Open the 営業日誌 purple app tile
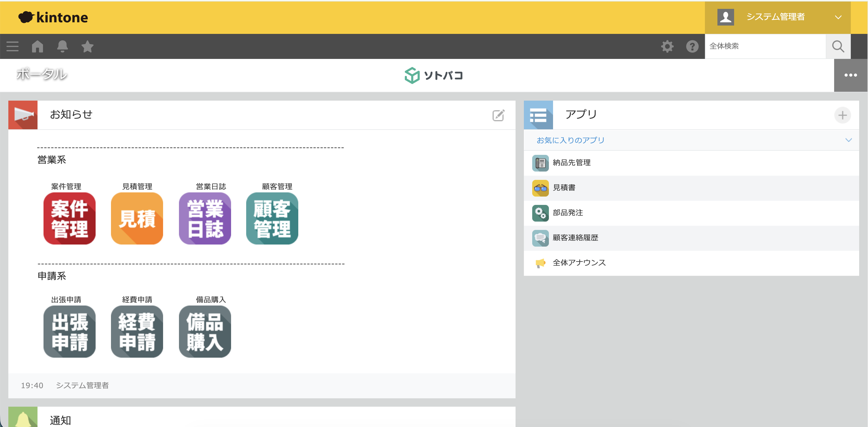Viewport: 868px width, 427px height. click(205, 218)
